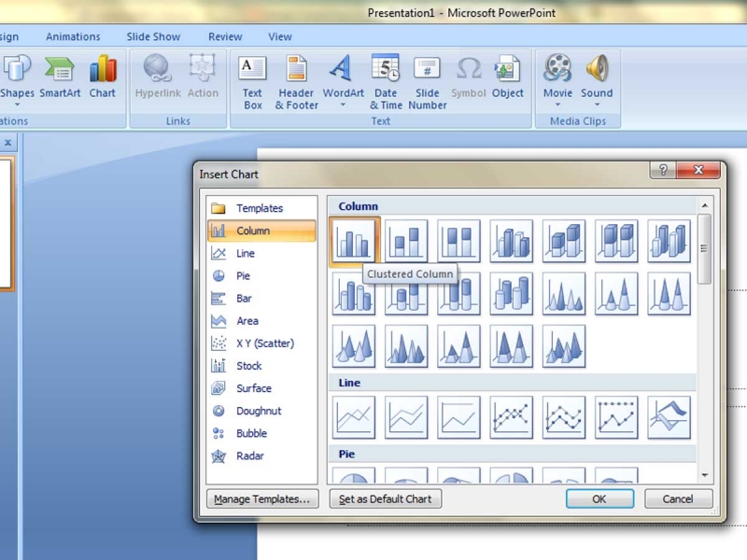The height and width of the screenshot is (560, 747).
Task: Click Set as Default Chart button
Action: point(385,499)
